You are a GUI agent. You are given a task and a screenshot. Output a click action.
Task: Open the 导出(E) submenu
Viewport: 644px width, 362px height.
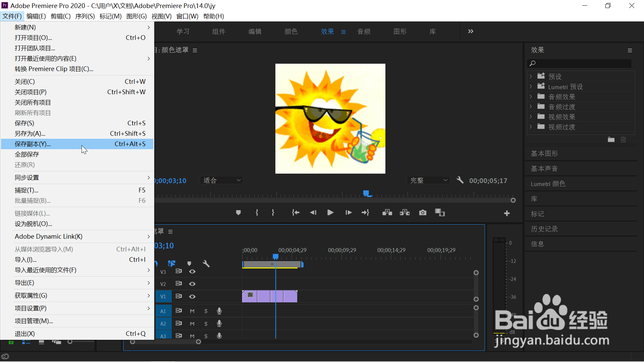point(77,283)
